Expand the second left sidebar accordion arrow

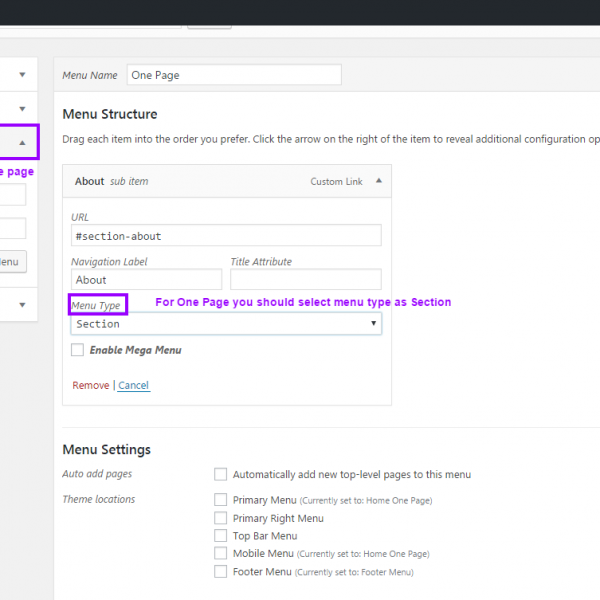point(22,108)
